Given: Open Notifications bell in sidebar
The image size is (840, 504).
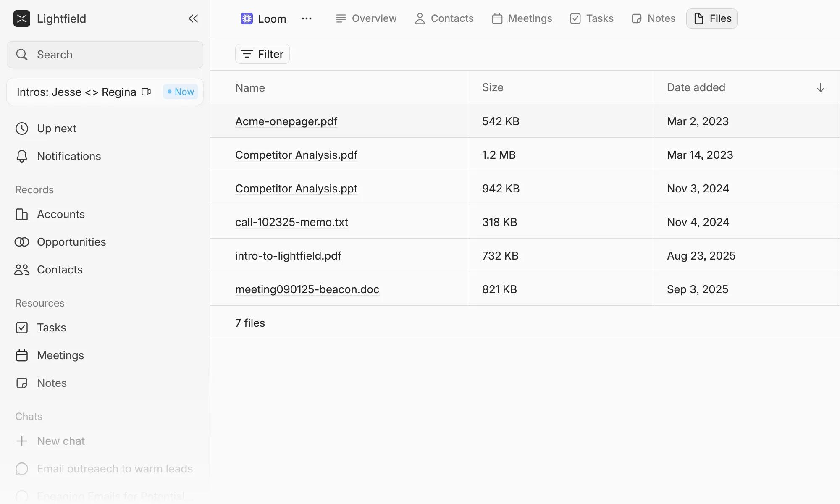Looking at the screenshot, I should click(x=22, y=156).
